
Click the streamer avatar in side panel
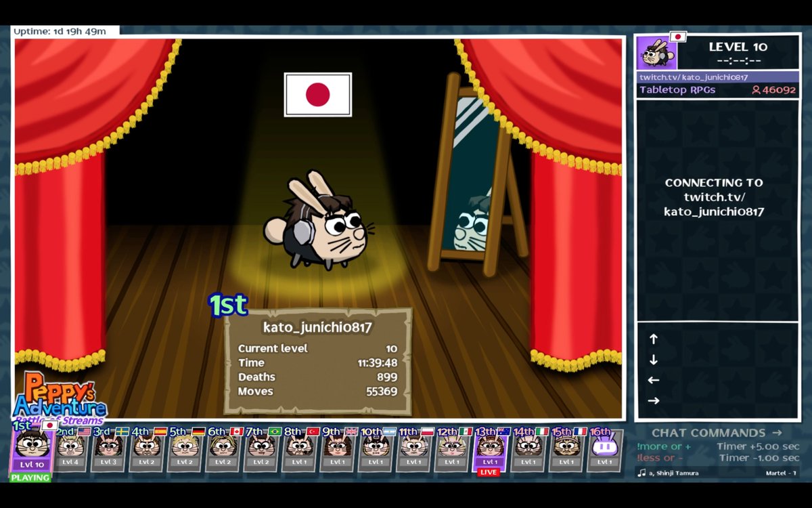[656, 53]
